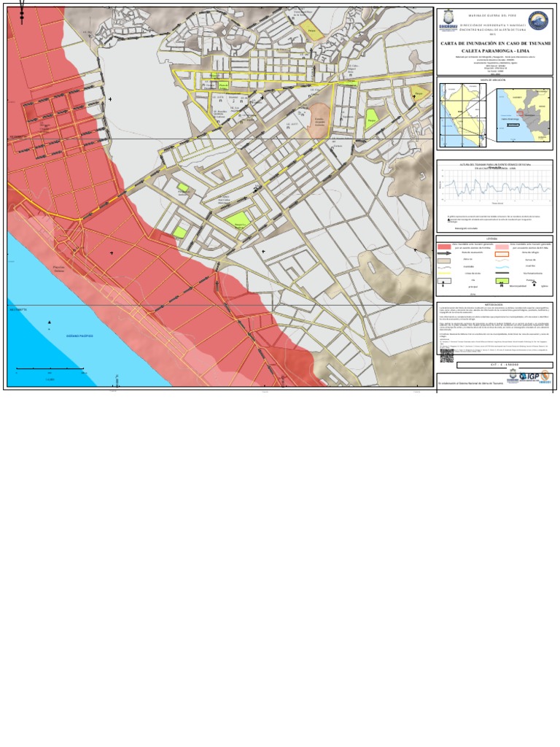560x747 pixels.
Task: Click the 'LEYENDA' legend heading
Action: point(492,239)
